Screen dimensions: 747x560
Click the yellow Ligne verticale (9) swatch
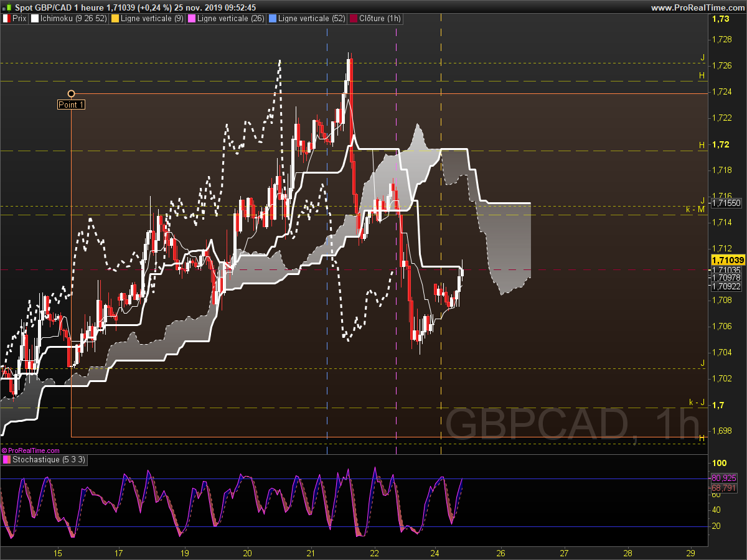(115, 19)
